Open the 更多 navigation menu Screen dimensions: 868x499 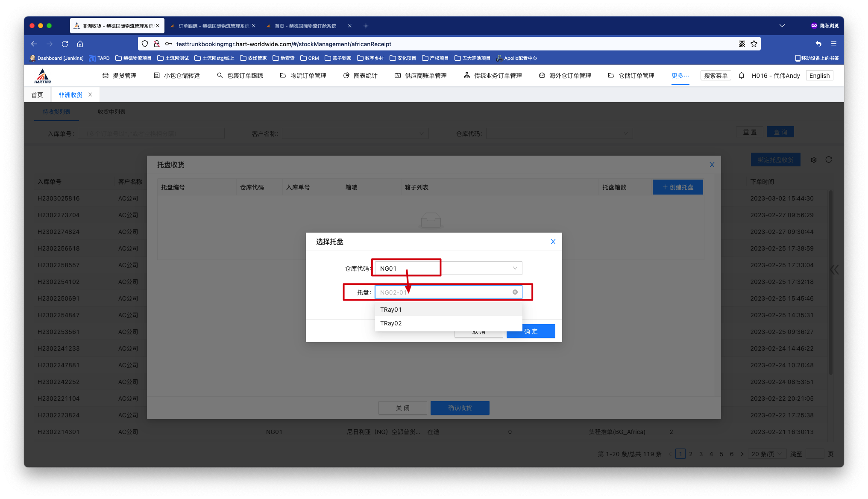680,76
